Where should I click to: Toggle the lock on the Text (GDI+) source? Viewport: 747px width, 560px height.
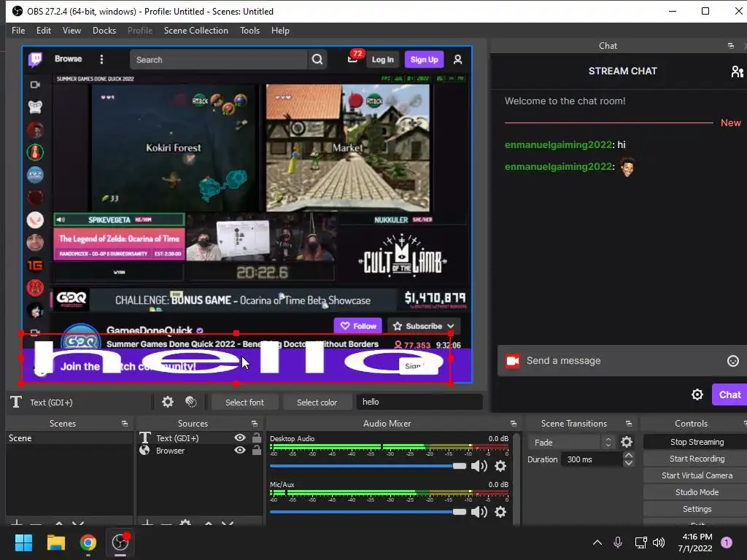click(256, 437)
